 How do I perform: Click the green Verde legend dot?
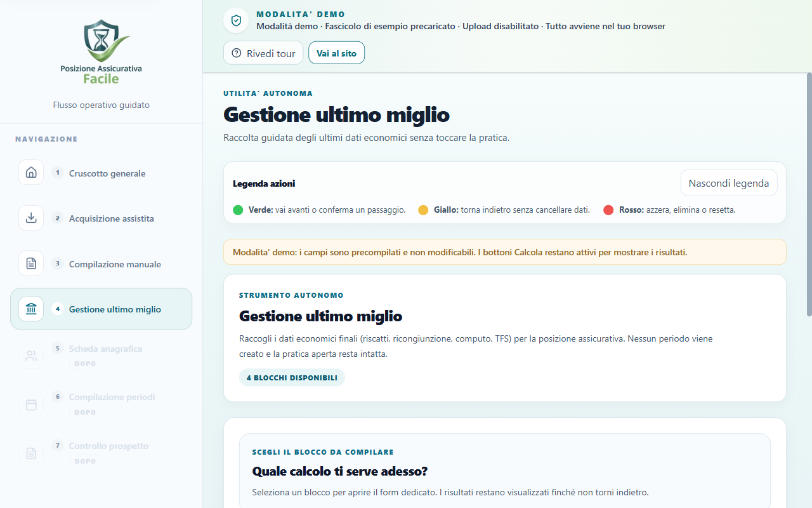click(x=238, y=210)
